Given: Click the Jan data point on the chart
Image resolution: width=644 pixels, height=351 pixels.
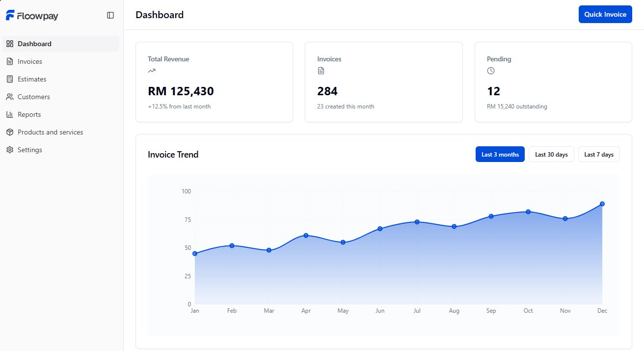Looking at the screenshot, I should pos(195,253).
